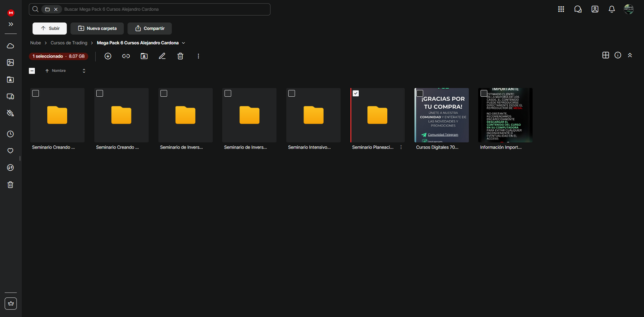Viewport: 644px width, 317px height.
Task: Create a link with the chain icon
Action: 126,56
